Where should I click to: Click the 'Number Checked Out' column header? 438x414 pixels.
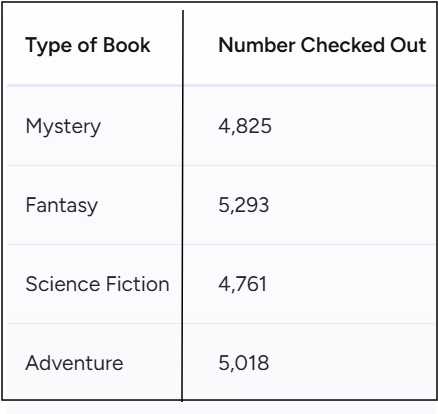pos(322,45)
